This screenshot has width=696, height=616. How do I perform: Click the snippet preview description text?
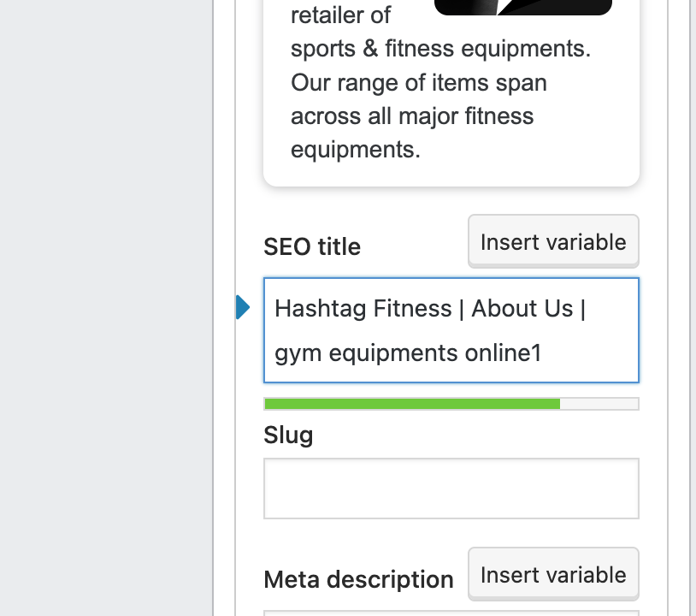(x=419, y=99)
